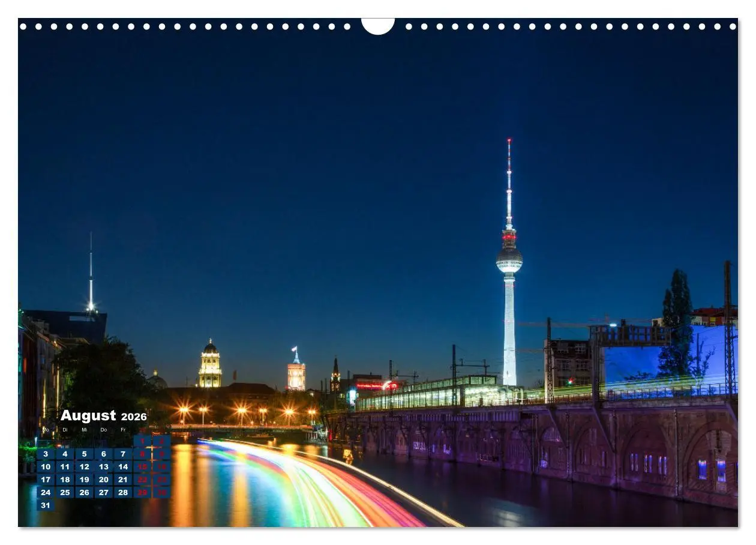Select the "Mo" weekday header
The width and height of the screenshot is (756, 545).
coord(46,430)
